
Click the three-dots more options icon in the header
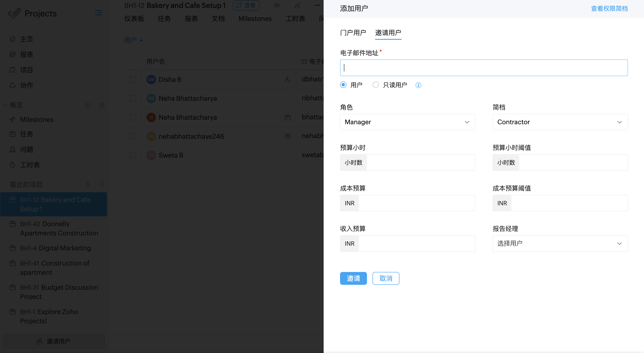pos(317,5)
